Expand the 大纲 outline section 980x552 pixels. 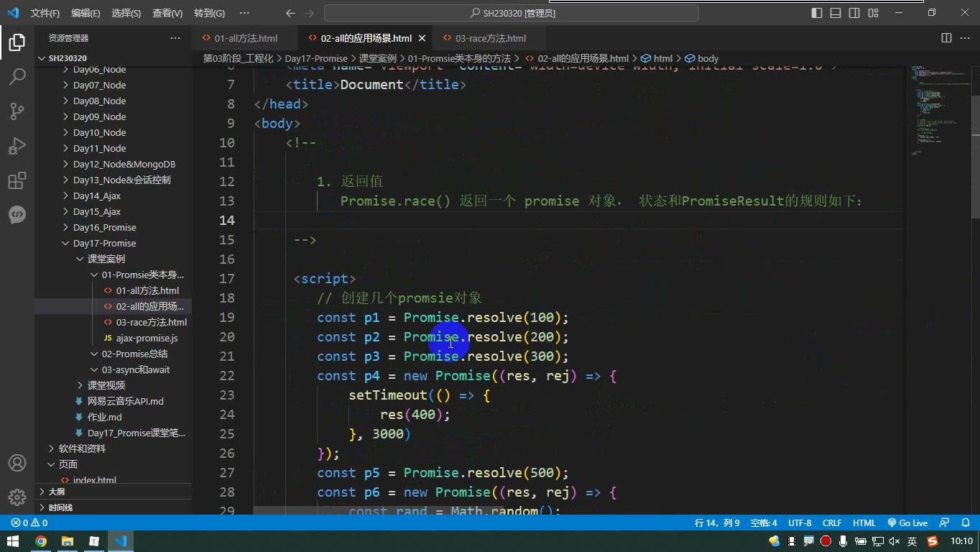coord(113,492)
